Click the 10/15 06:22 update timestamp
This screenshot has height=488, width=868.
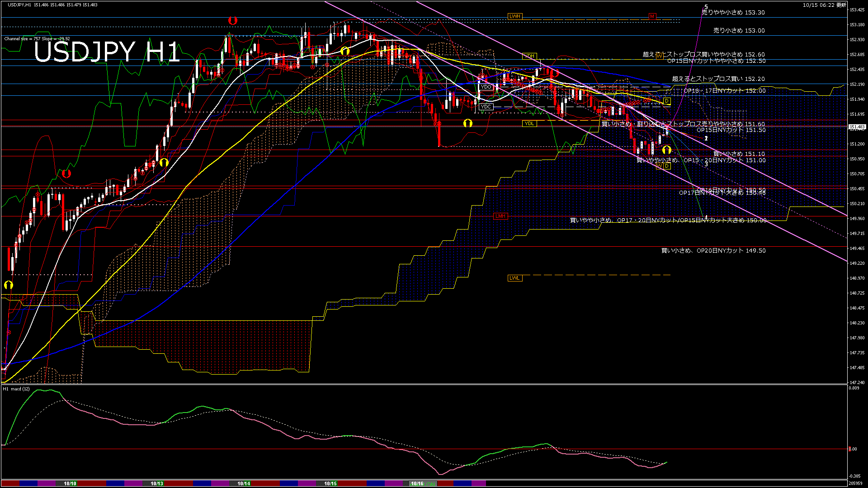coord(824,5)
